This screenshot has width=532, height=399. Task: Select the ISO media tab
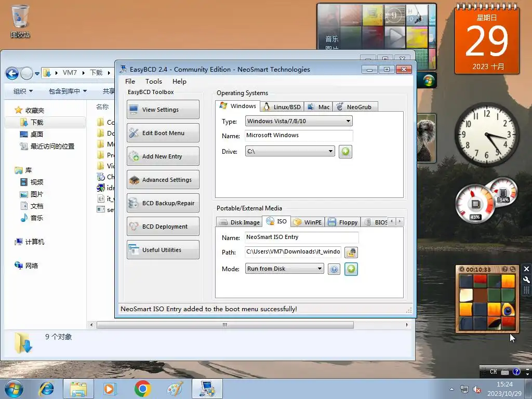click(x=276, y=221)
